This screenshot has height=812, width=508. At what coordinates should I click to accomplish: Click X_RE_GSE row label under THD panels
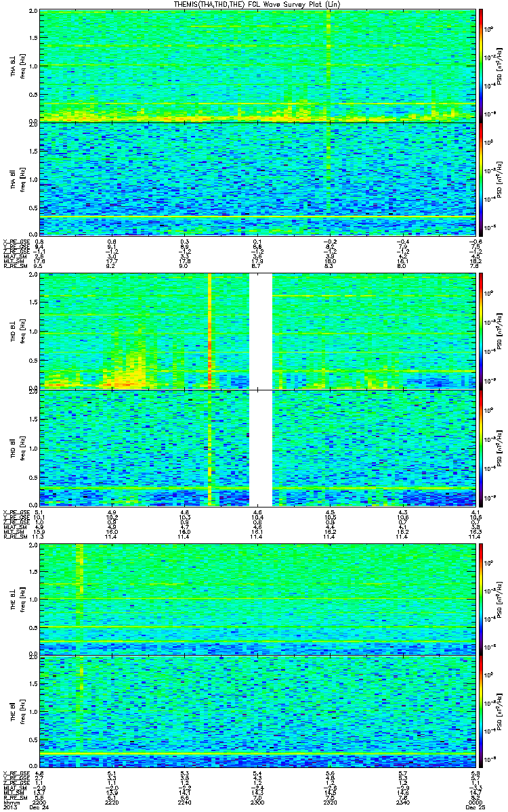pos(16,511)
